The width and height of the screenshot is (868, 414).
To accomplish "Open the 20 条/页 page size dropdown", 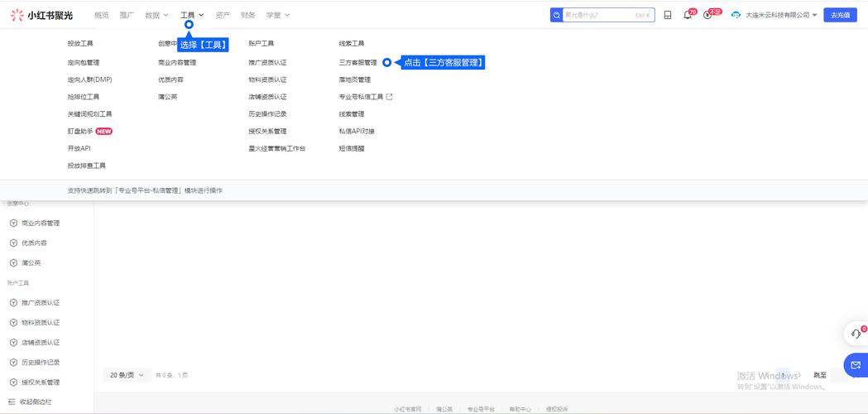I will 127,375.
